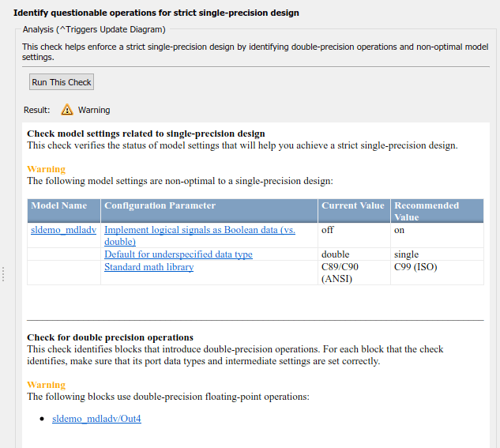Screen dimensions: 500x448
Task: Select the C89/C90 (ANSI) cell
Action: pyautogui.click(x=342, y=273)
